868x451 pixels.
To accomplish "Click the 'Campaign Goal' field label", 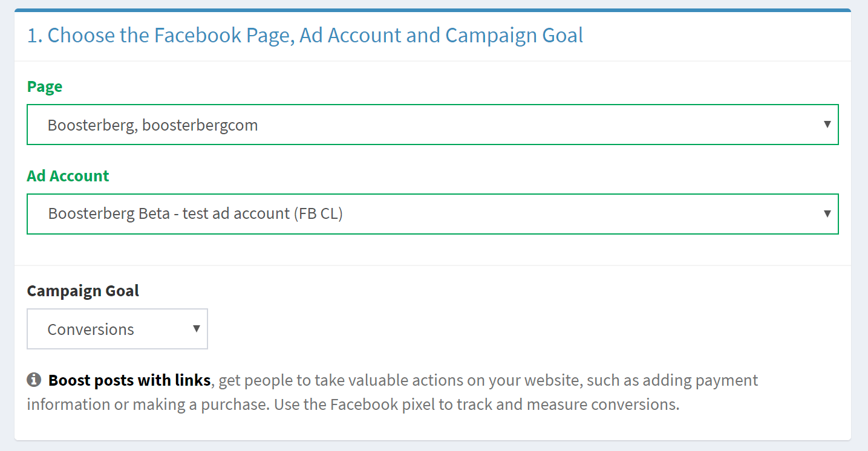I will pyautogui.click(x=83, y=291).
